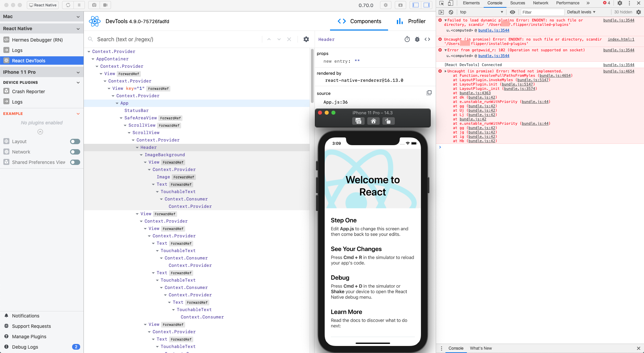644x353 pixels.
Task: Select the StatusBar component
Action: pyautogui.click(x=137, y=111)
